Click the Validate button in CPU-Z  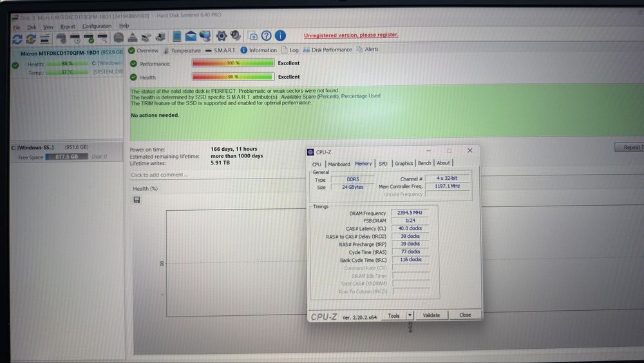431,315
